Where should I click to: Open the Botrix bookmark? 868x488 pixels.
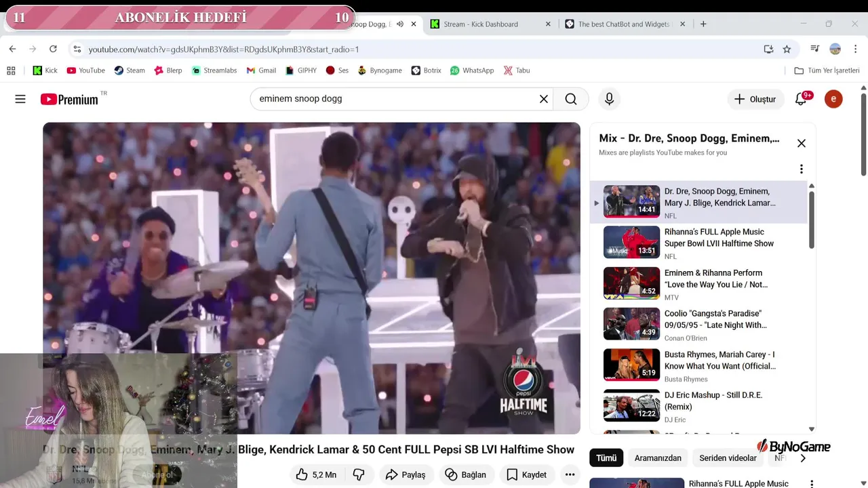tap(426, 70)
